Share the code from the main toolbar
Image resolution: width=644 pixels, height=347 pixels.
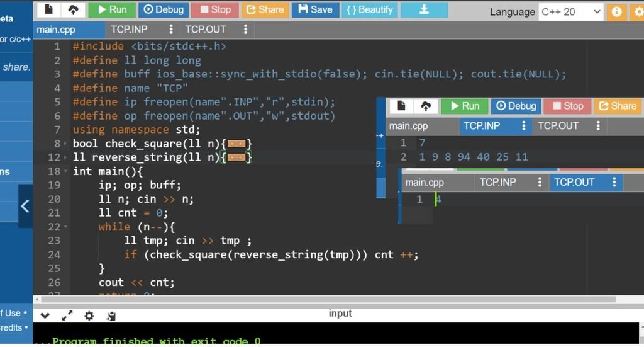[x=265, y=9]
